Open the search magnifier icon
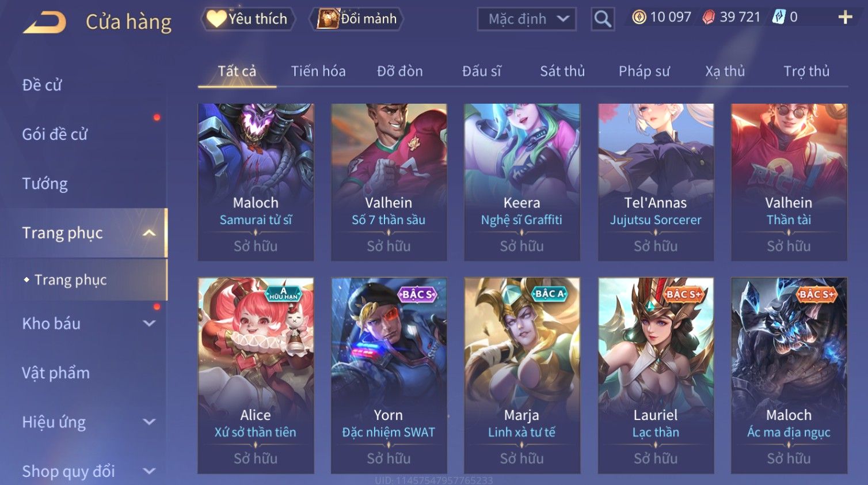 click(603, 19)
